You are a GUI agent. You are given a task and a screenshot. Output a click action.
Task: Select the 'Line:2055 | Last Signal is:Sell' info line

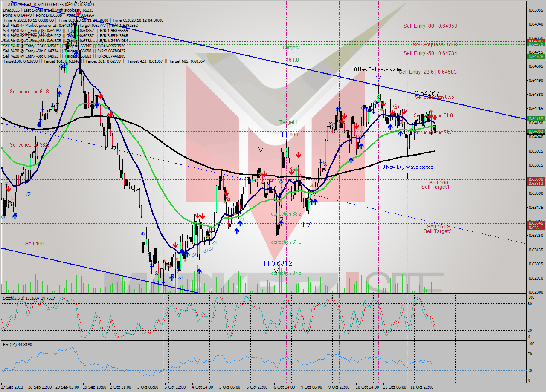pyautogui.click(x=48, y=10)
